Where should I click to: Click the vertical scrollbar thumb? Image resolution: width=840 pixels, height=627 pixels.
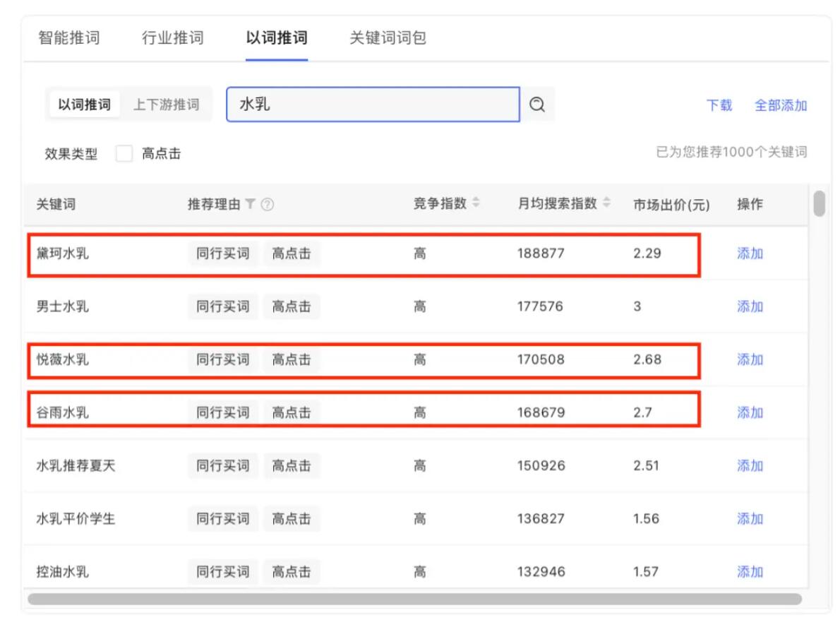[x=819, y=203]
